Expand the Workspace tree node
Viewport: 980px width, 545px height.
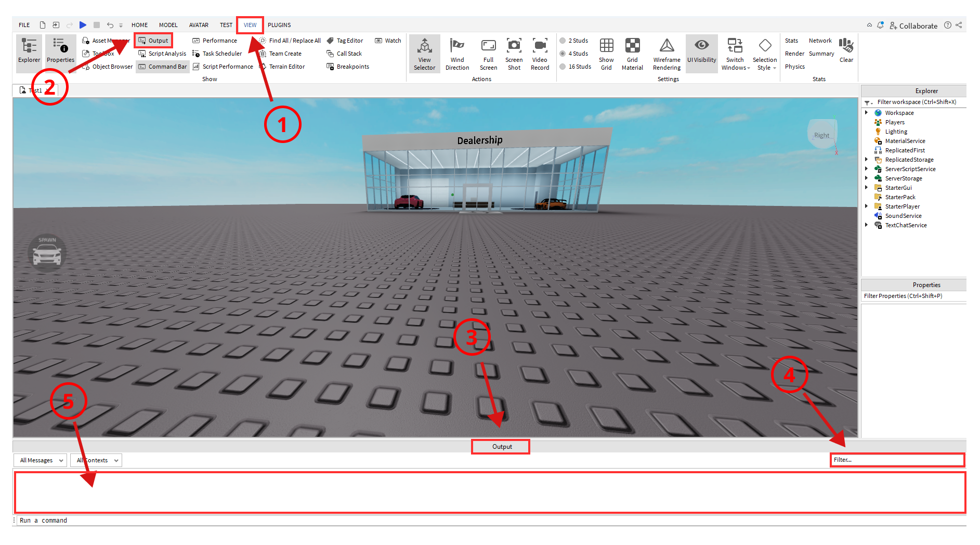(867, 113)
